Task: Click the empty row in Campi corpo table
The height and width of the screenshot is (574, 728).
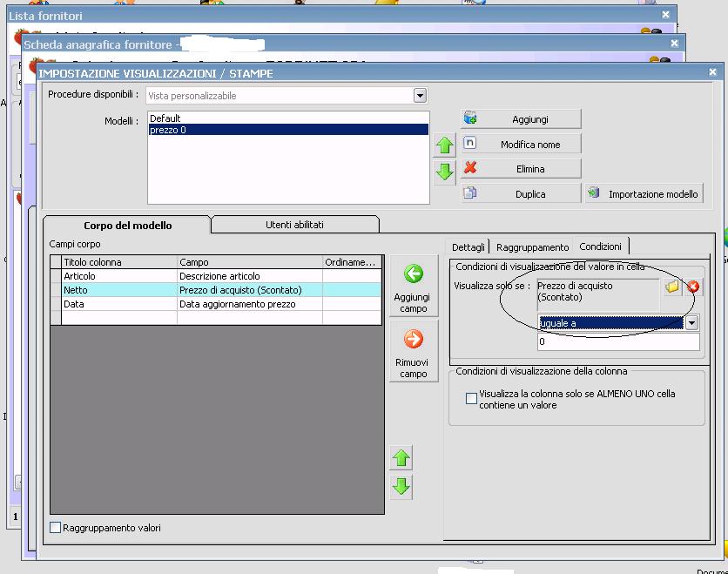Action: pos(216,318)
